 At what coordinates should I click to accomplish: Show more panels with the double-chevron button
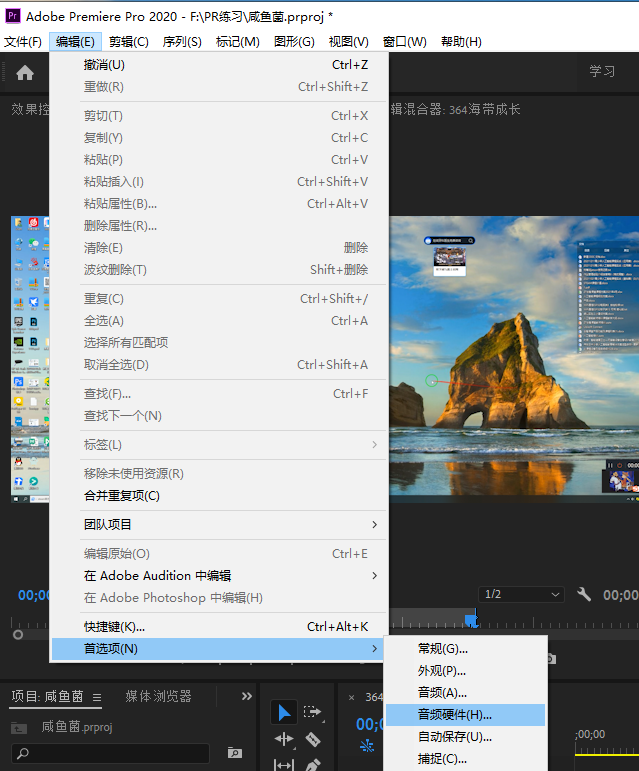coord(247,696)
